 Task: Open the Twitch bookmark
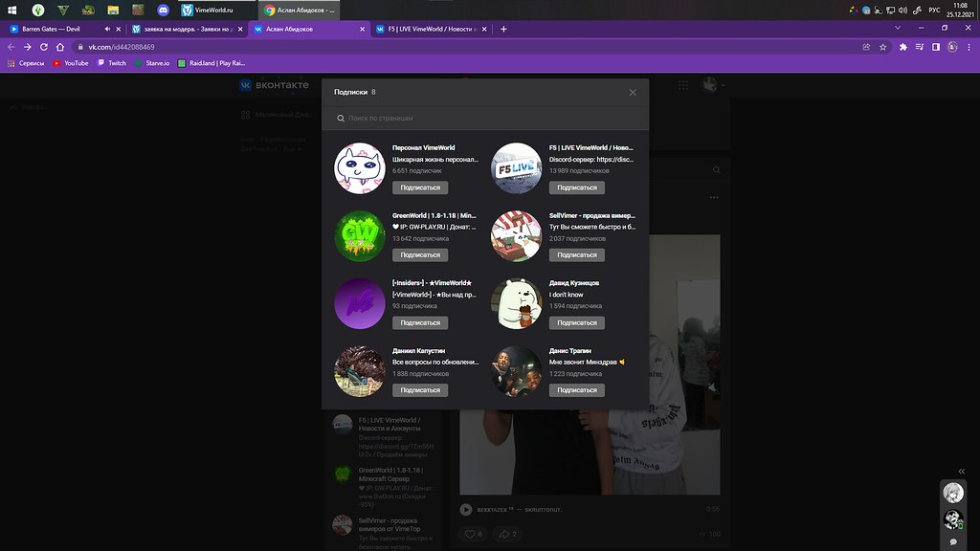[112, 63]
